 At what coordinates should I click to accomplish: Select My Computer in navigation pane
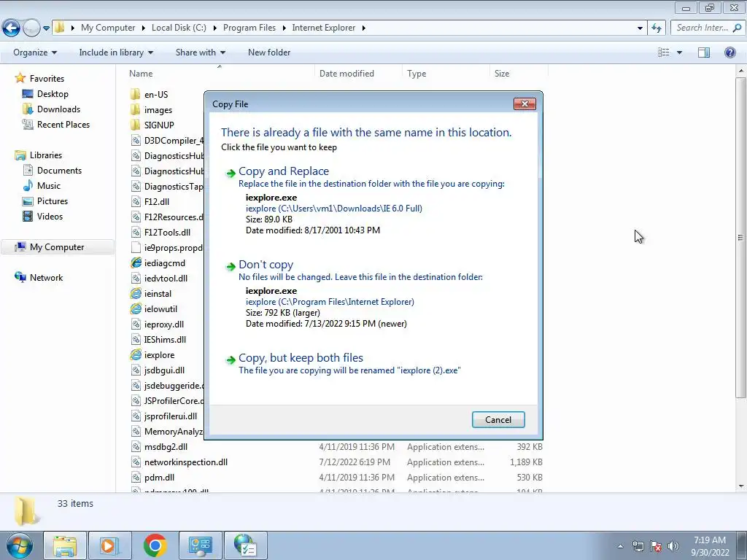[x=57, y=247]
